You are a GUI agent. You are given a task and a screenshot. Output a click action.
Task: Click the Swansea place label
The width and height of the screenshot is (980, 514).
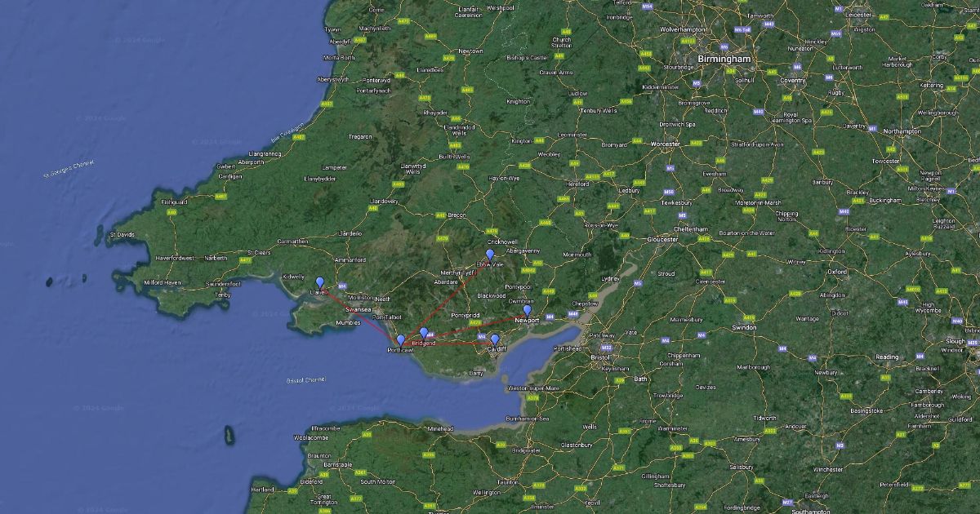click(x=358, y=310)
